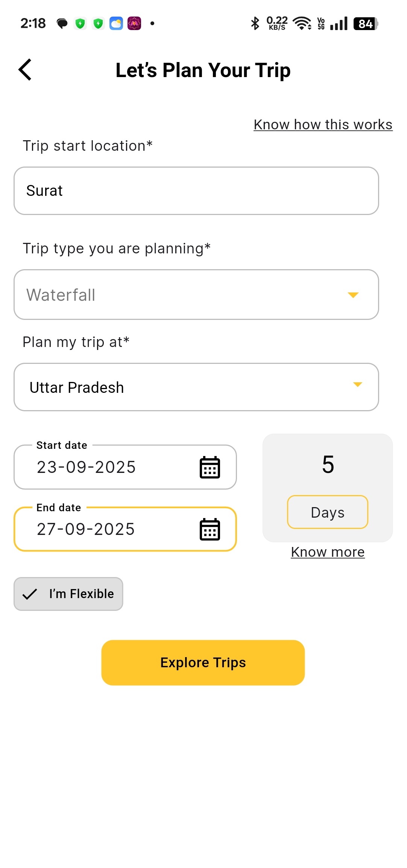Viewport: 407px width, 868px height.
Task: Tap the back arrow icon
Action: click(25, 70)
